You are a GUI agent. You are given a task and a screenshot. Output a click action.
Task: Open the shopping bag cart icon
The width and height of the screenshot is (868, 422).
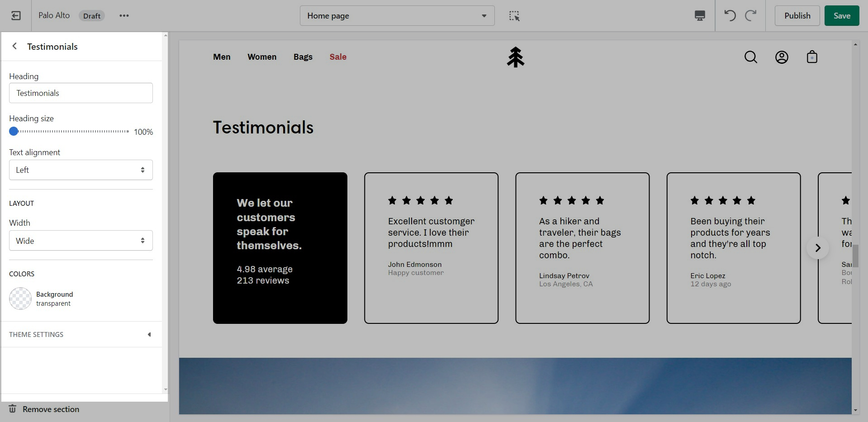tap(812, 57)
